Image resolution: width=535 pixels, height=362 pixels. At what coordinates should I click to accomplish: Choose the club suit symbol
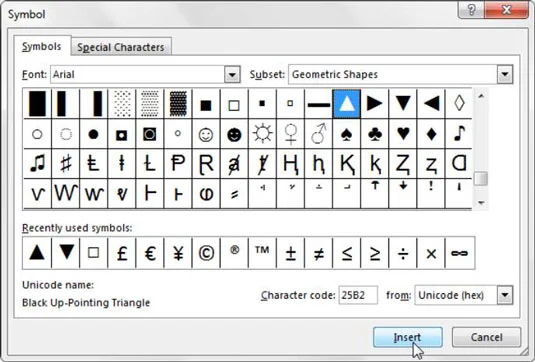374,134
